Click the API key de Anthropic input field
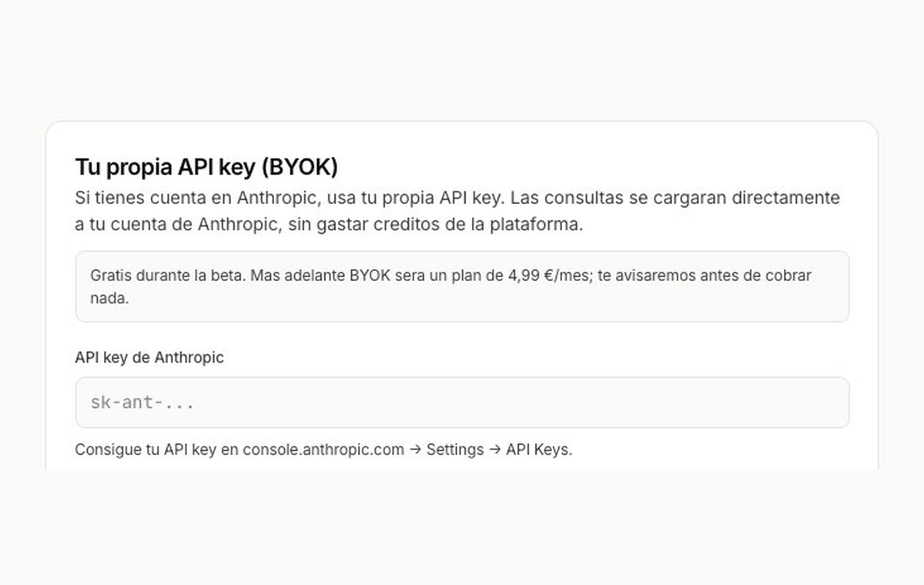This screenshot has height=585, width=924. tap(462, 403)
